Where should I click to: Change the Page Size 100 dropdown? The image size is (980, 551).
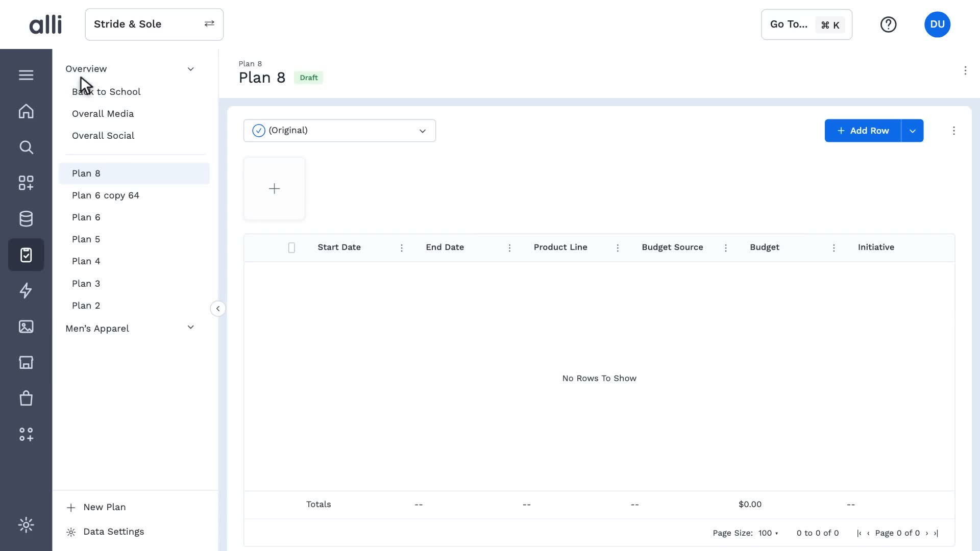768,533
